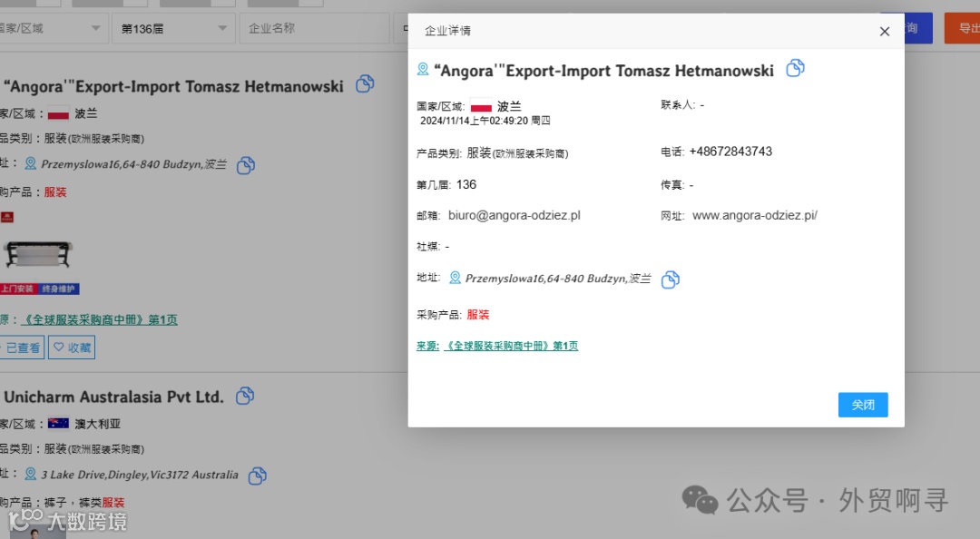Click the red 服装 purchase product in dialog
Viewport: 980px width, 539px height.
[x=478, y=315]
